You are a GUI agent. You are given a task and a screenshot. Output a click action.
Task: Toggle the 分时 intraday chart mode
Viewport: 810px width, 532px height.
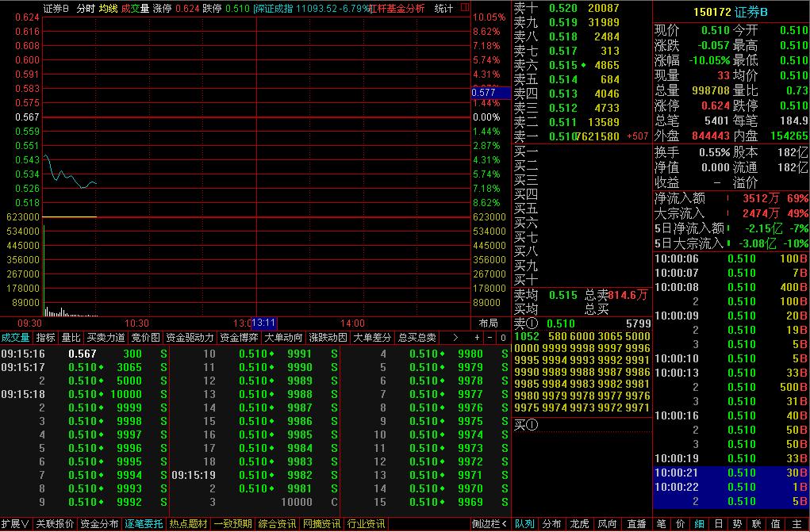coord(85,9)
